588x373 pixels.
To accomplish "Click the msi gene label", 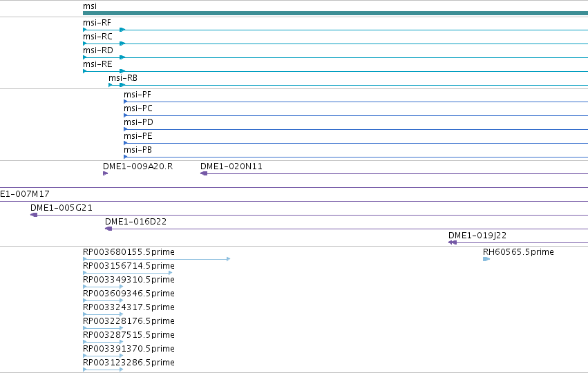I will (90, 6).
